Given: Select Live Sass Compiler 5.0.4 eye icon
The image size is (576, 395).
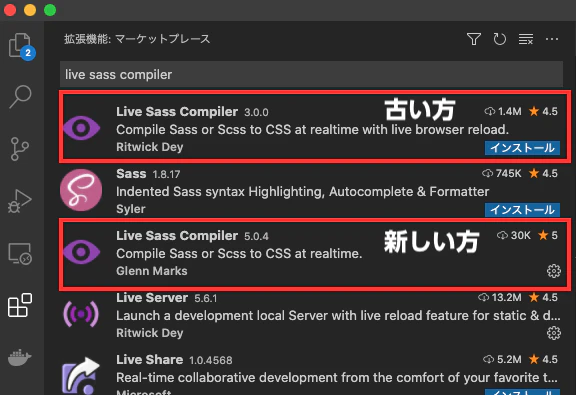Looking at the screenshot, I should [x=81, y=252].
